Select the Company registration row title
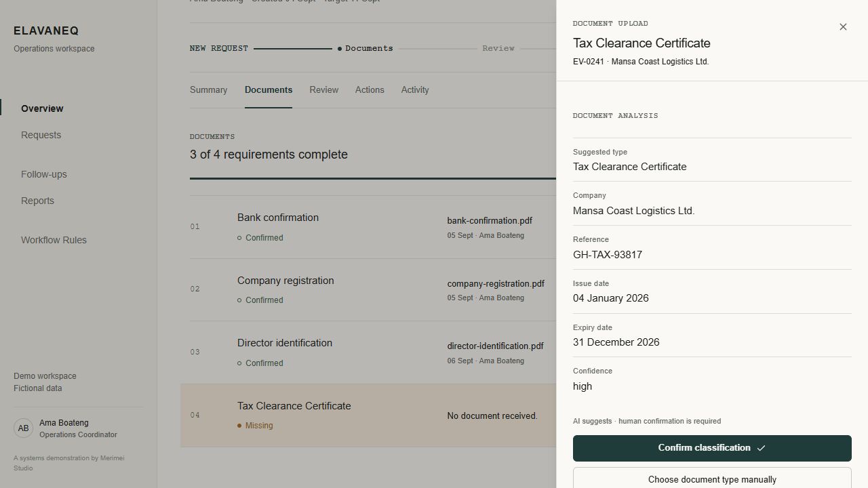 285,281
